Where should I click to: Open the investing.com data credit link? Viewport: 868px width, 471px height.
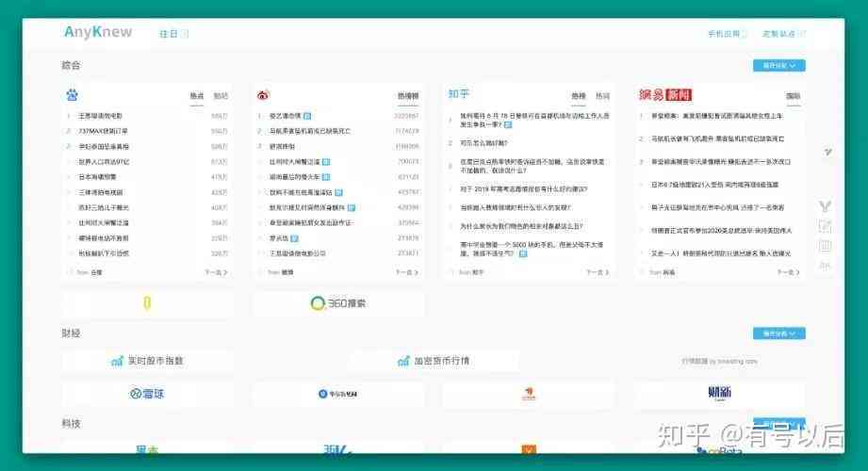(719, 361)
